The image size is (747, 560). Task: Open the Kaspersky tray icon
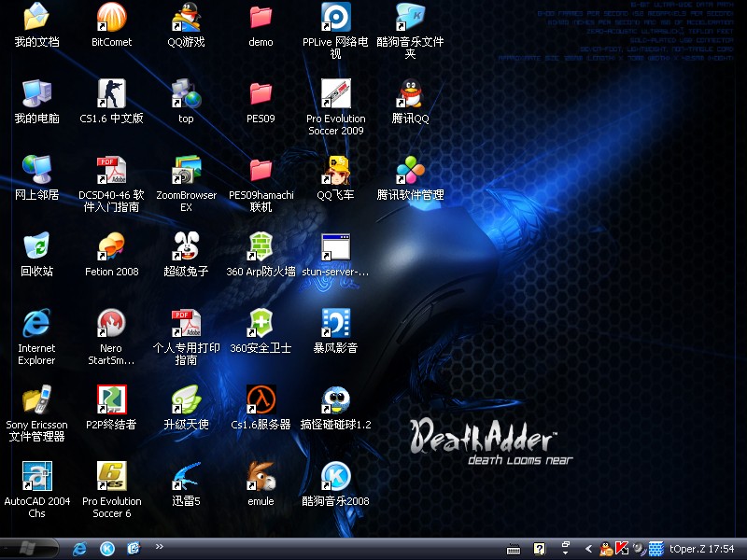point(622,549)
